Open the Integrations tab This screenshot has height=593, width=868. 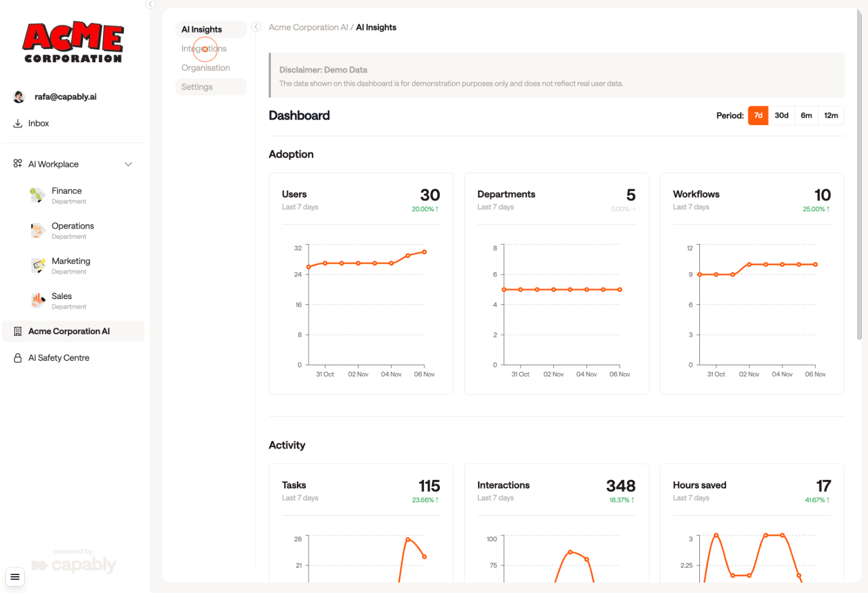click(211, 49)
